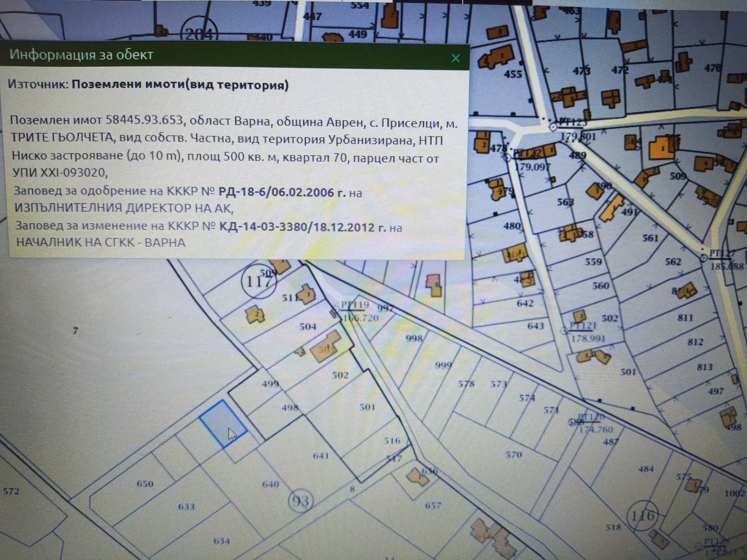Click the pink building near parcel 997
Image resolution: width=747 pixels, height=560 pixels.
pyautogui.click(x=434, y=285)
